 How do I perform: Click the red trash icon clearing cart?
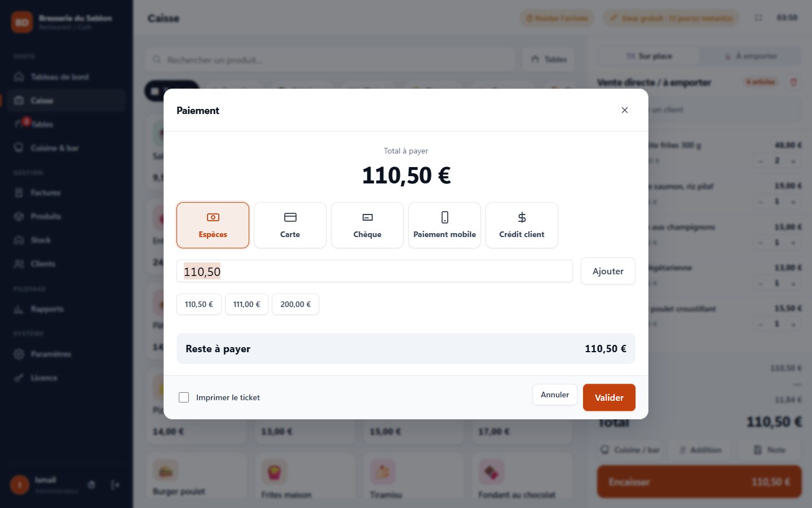tap(793, 82)
